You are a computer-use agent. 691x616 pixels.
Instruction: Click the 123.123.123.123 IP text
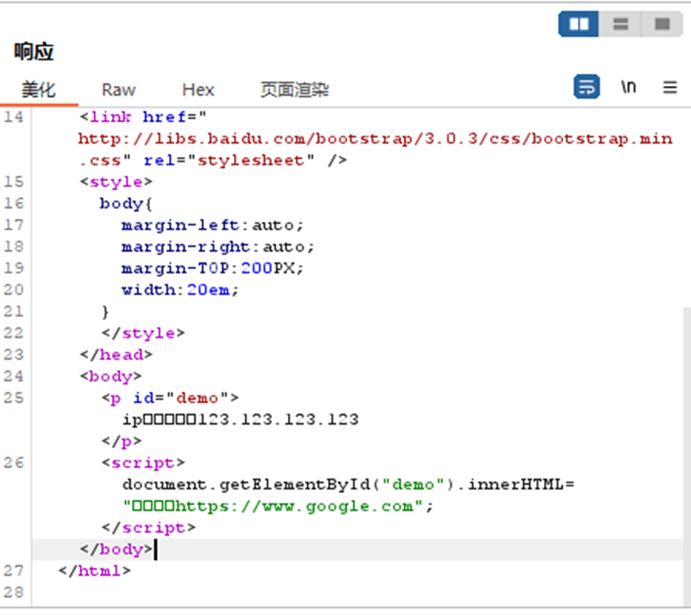click(278, 419)
